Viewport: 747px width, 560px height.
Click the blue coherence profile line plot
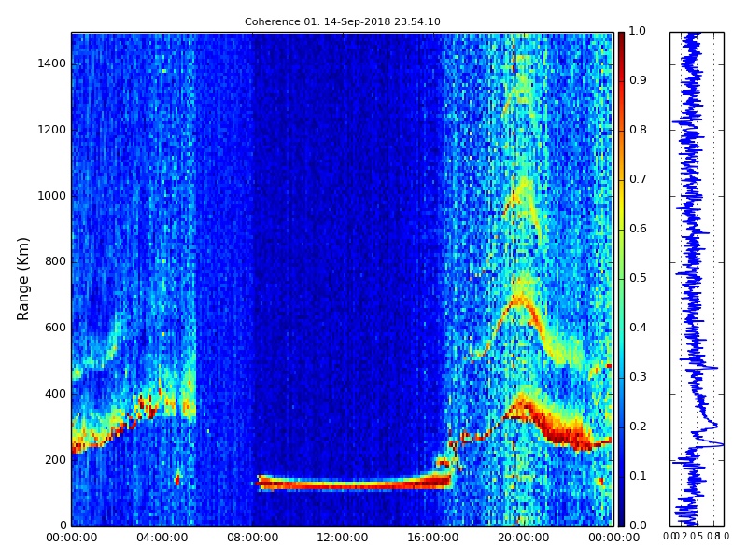pos(697,279)
